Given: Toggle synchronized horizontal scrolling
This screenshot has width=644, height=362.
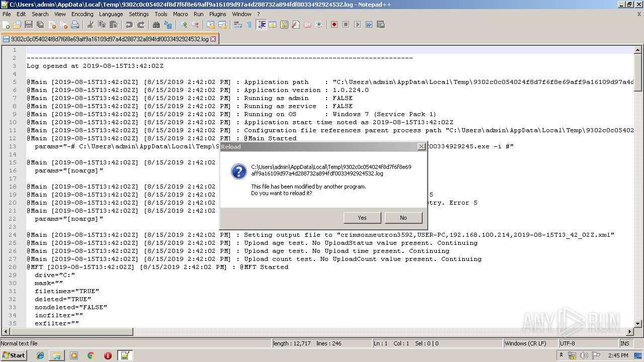Looking at the screenshot, I should [x=222, y=25].
